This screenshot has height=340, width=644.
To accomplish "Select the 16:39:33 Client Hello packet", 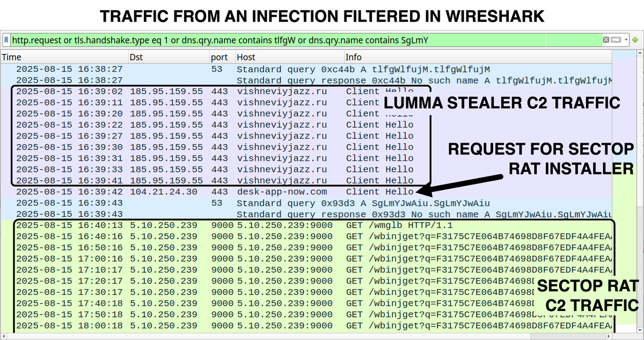I will click(306, 169).
